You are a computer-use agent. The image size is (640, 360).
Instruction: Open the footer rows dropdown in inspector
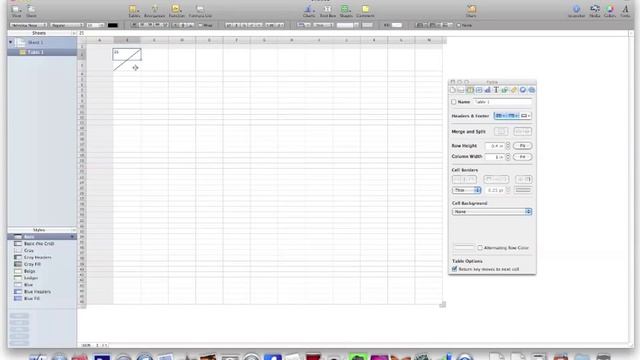(x=526, y=116)
